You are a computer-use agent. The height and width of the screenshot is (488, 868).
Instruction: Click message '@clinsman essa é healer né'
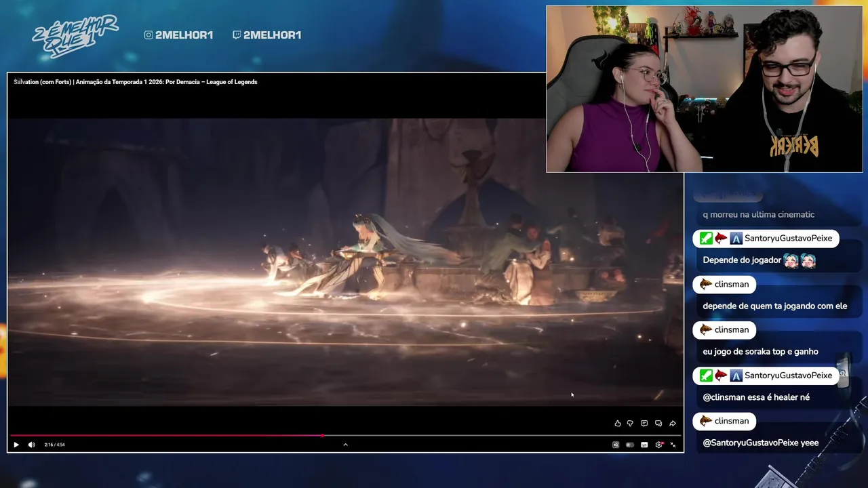(x=756, y=397)
